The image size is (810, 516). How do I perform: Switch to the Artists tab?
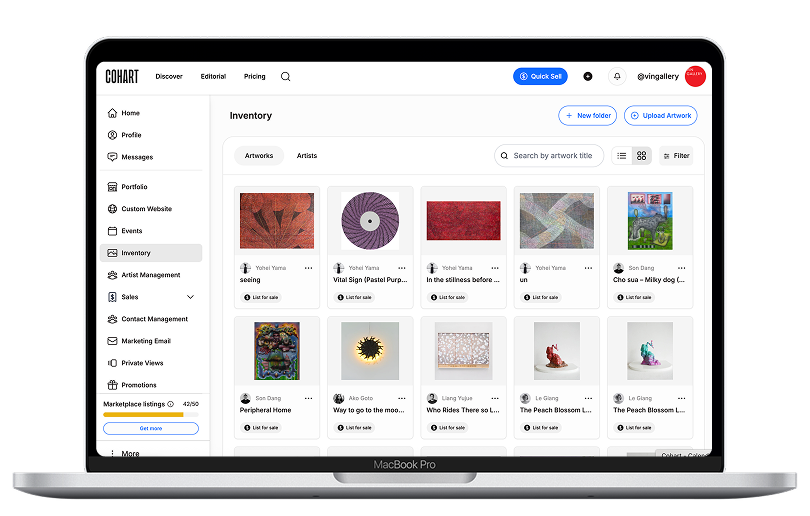(x=307, y=156)
